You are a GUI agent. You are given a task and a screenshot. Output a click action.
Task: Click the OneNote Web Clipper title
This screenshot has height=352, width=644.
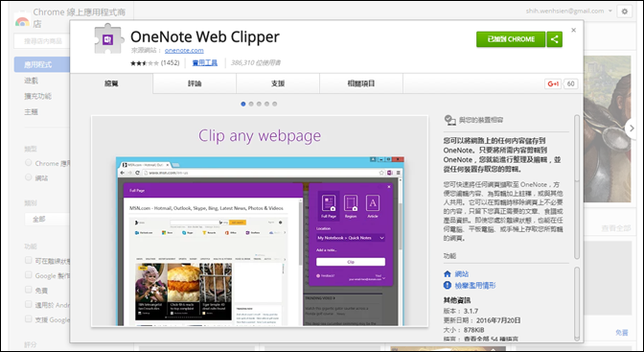click(x=204, y=37)
